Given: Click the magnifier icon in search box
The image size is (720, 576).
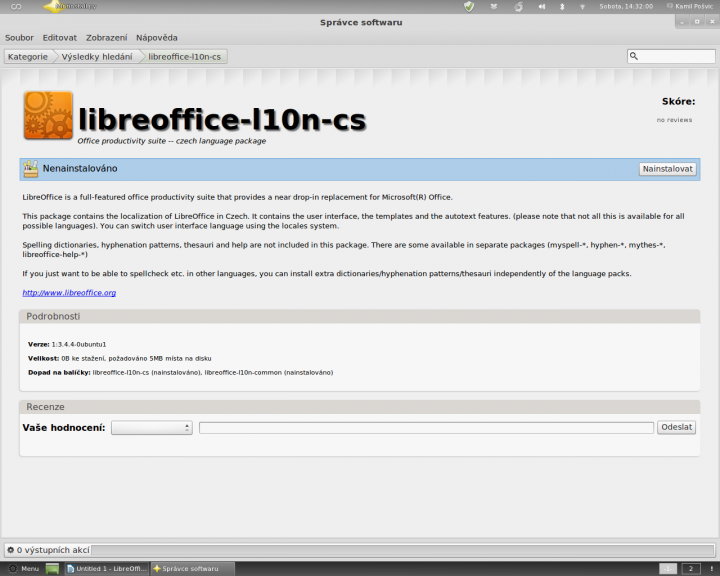Looking at the screenshot, I should (634, 56).
